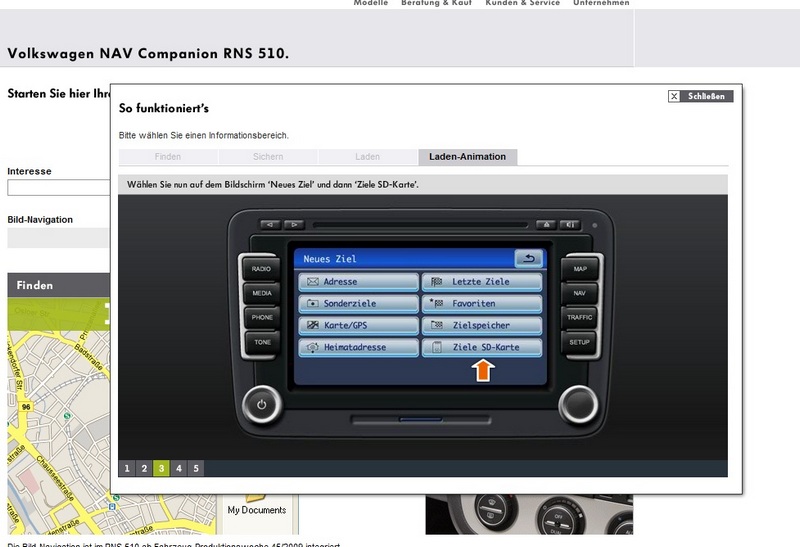Tap the Favoriten button
800x547 pixels.
pyautogui.click(x=482, y=304)
